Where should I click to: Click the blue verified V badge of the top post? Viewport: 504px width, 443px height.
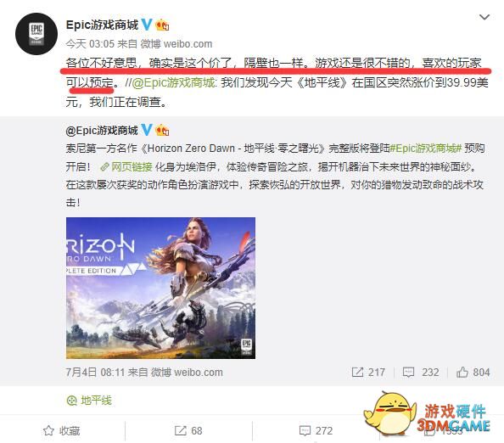coord(147,25)
